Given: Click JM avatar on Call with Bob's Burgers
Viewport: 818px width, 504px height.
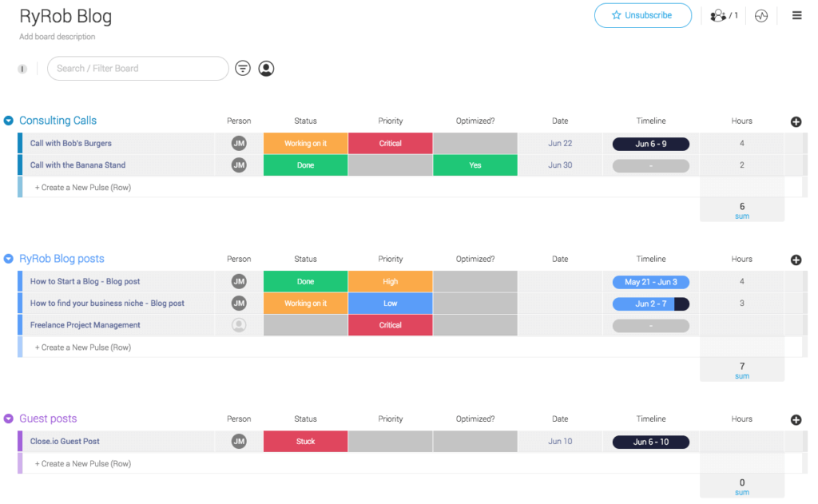Looking at the screenshot, I should 238,143.
